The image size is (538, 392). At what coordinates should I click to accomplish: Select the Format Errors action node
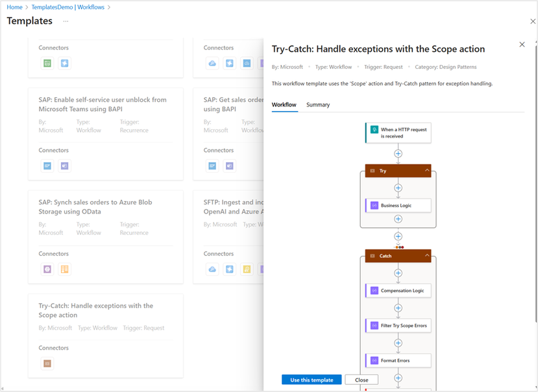[398, 360]
